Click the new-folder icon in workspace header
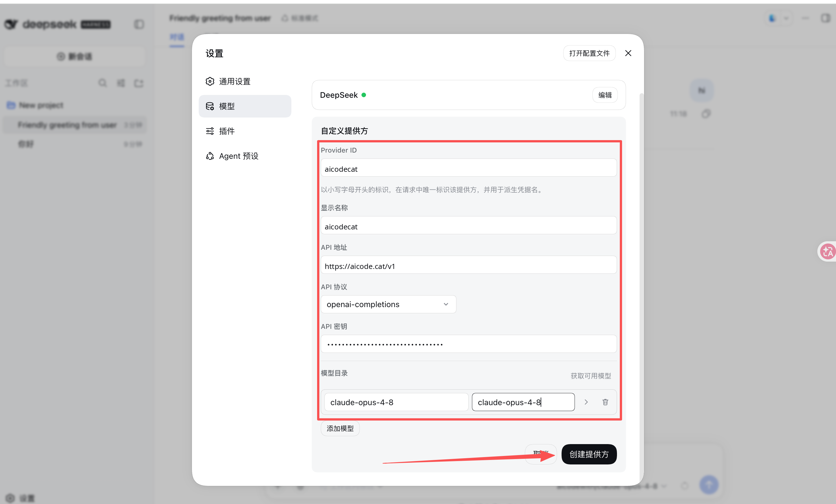836x504 pixels. [139, 83]
